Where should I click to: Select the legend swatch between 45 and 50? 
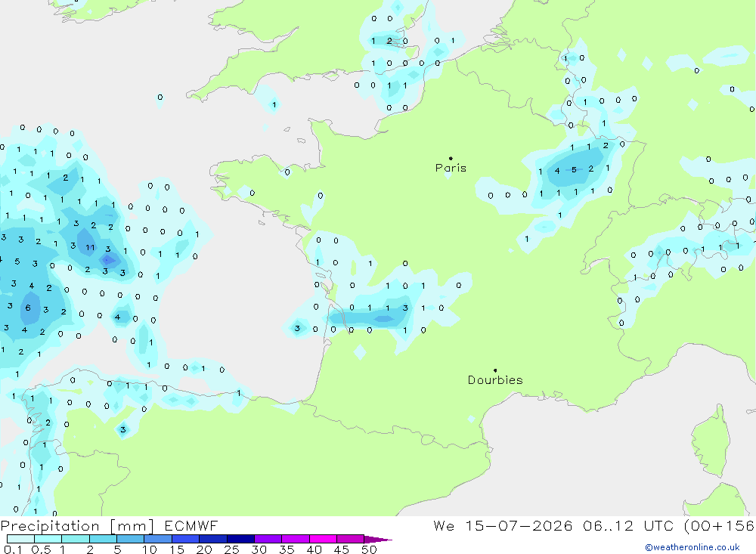(x=350, y=539)
